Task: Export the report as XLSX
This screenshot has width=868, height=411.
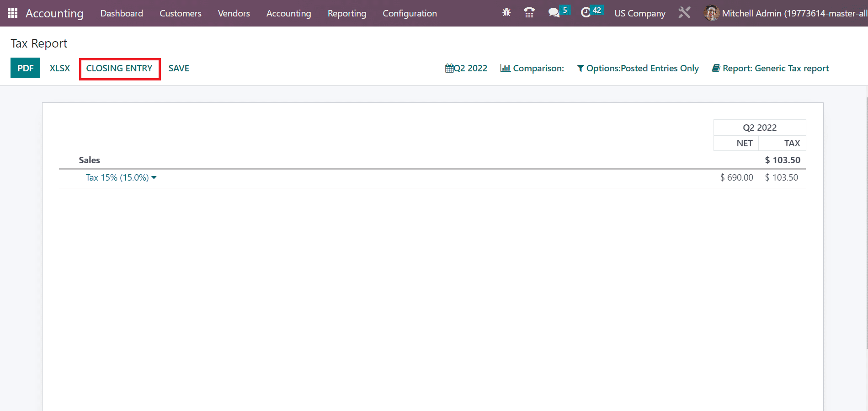Action: tap(60, 68)
